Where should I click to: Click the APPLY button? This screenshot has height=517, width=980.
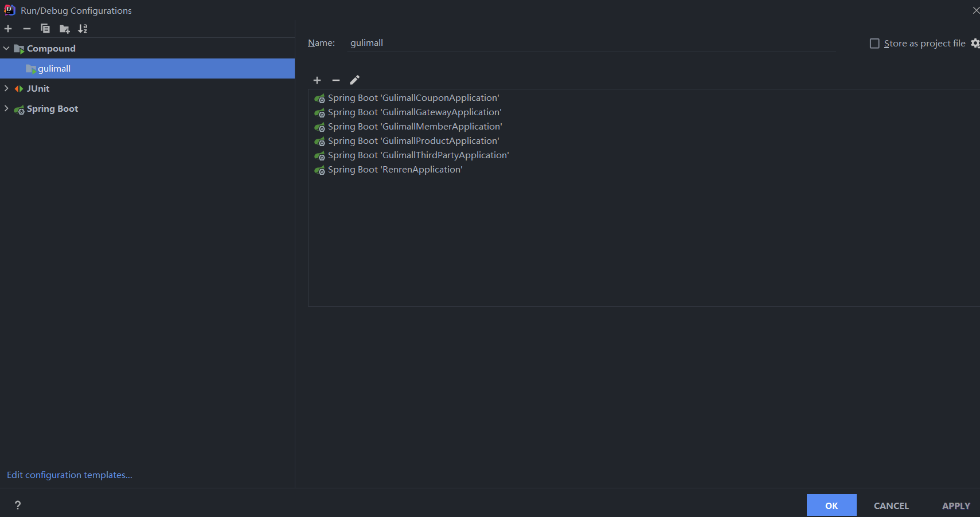click(x=956, y=506)
